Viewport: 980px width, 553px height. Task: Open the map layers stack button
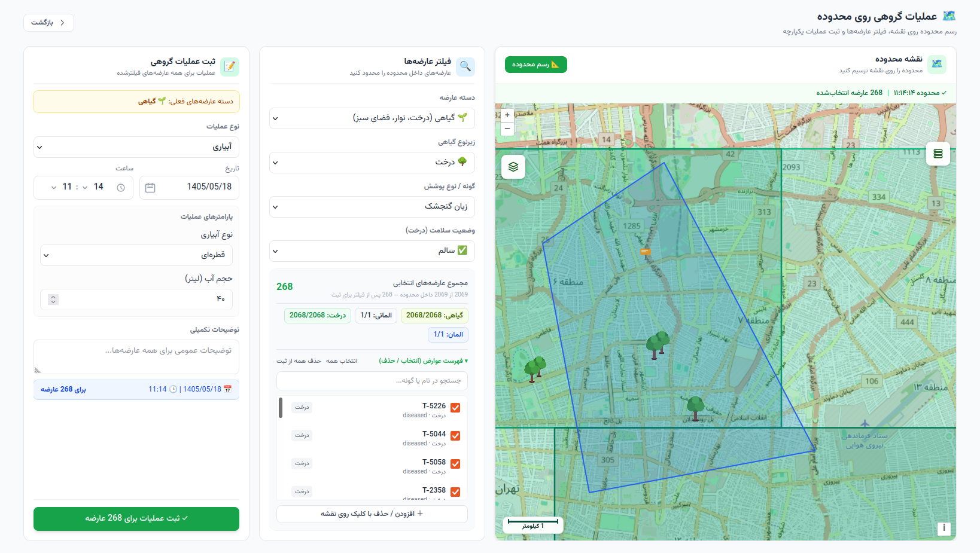pos(513,167)
